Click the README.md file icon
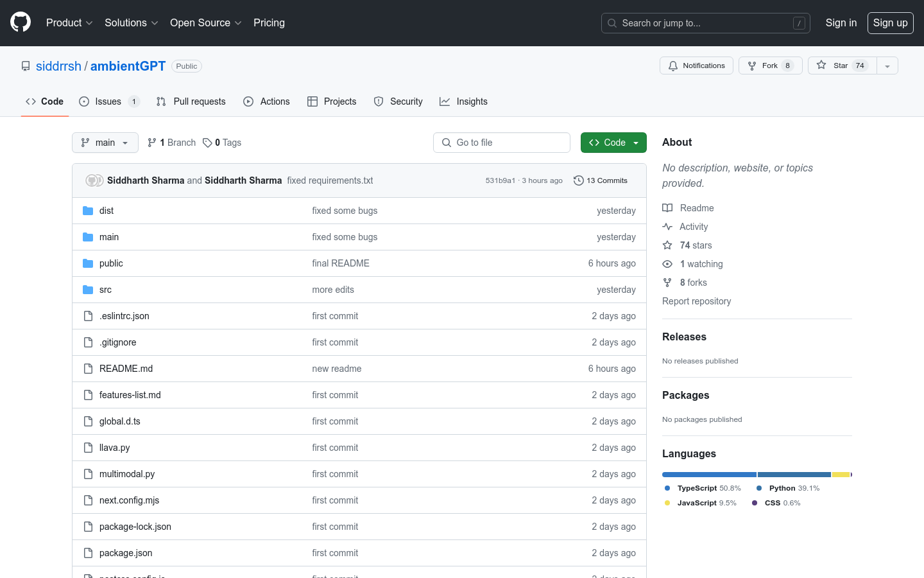This screenshot has height=578, width=924. pos(88,369)
